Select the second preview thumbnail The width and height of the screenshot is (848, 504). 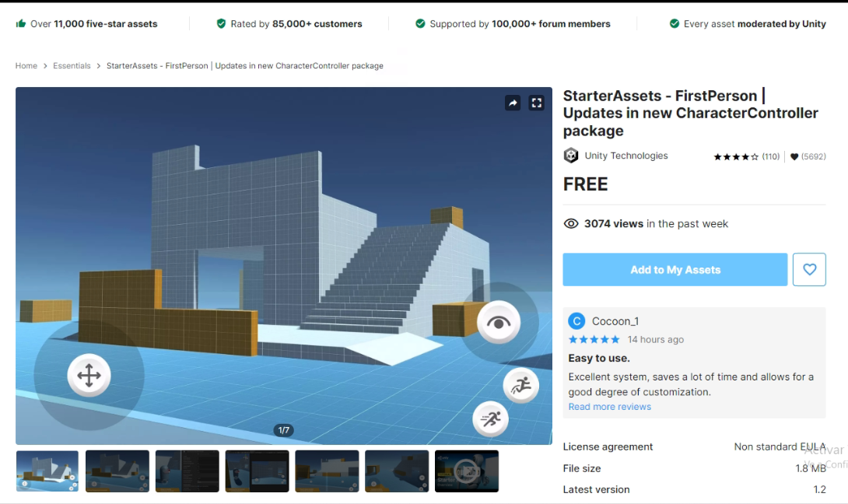coord(117,471)
